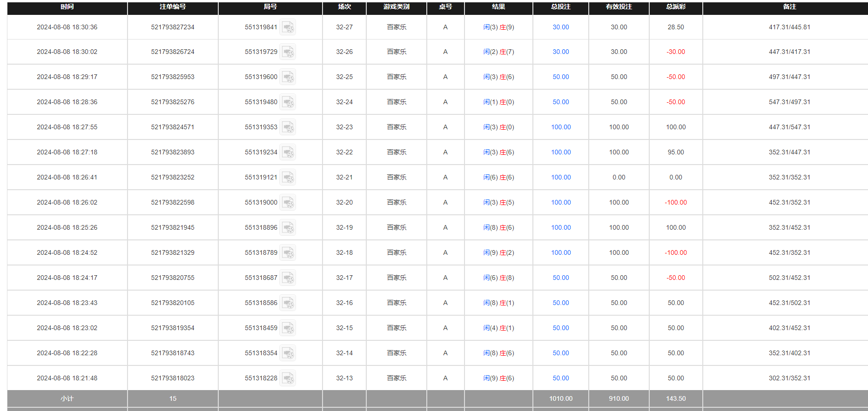The height and width of the screenshot is (411, 868).
Task: Open replay icon next to round 551319000
Action: point(288,203)
